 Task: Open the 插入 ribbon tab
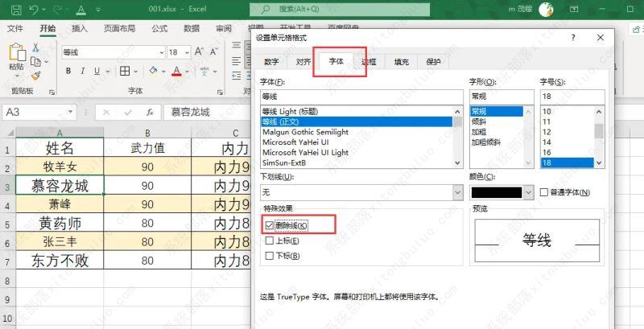click(80, 28)
